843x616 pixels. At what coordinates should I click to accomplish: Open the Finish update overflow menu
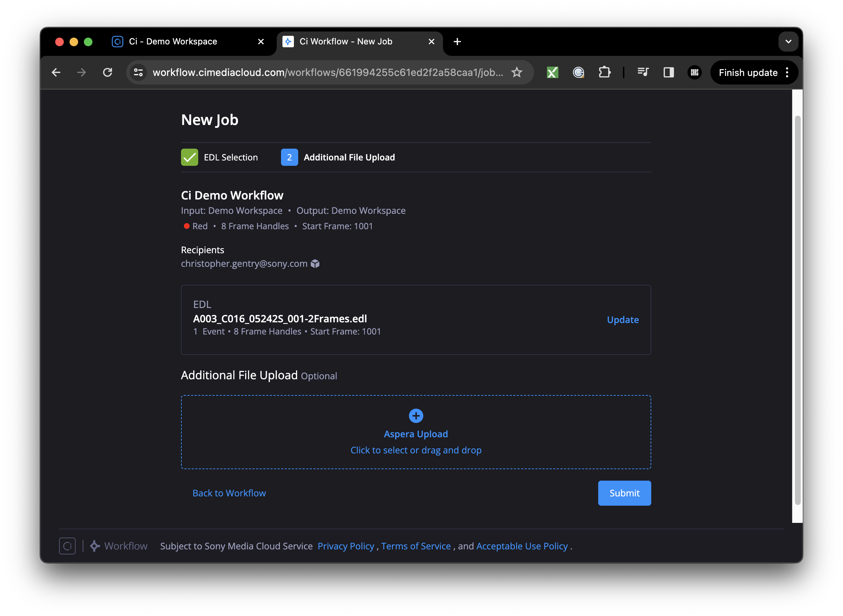[787, 72]
